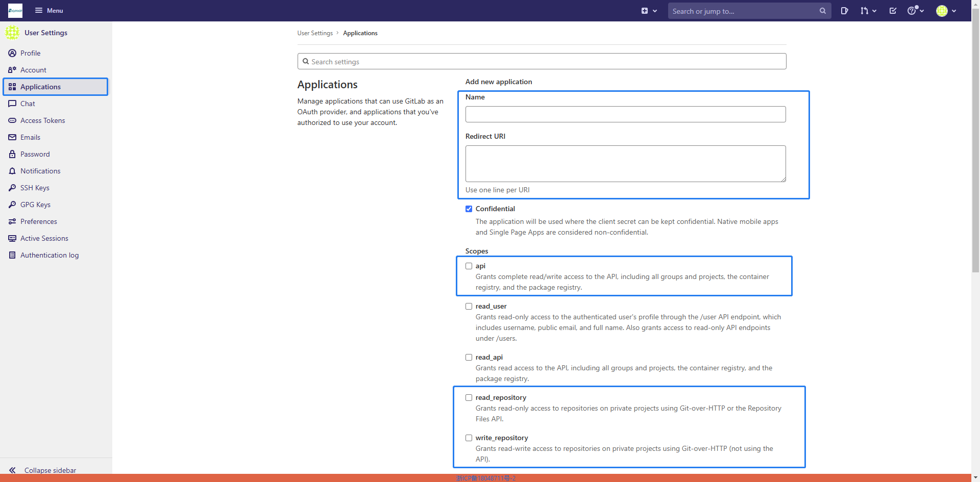Open the main Menu in top bar

coord(49,11)
